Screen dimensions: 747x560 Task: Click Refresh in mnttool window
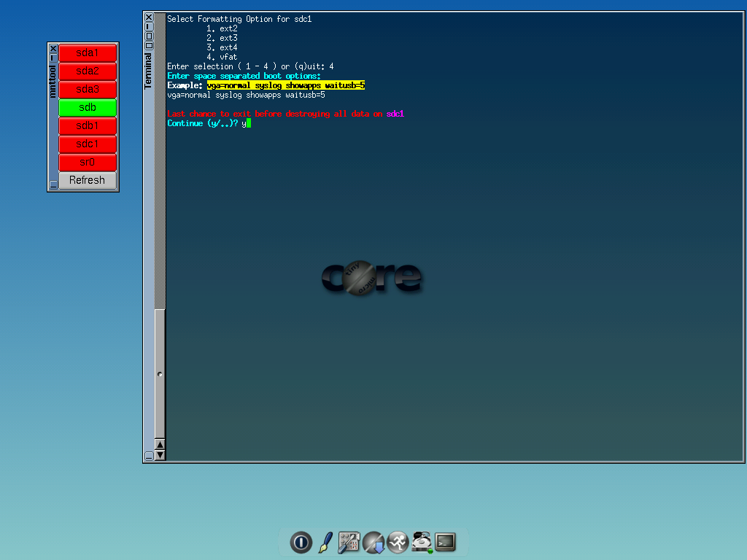coord(88,181)
